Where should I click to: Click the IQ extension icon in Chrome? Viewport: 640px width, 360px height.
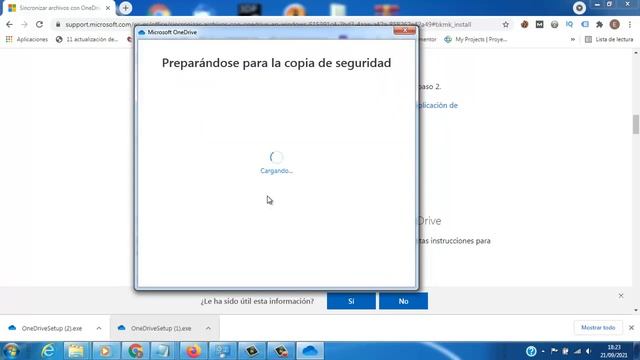pyautogui.click(x=569, y=24)
